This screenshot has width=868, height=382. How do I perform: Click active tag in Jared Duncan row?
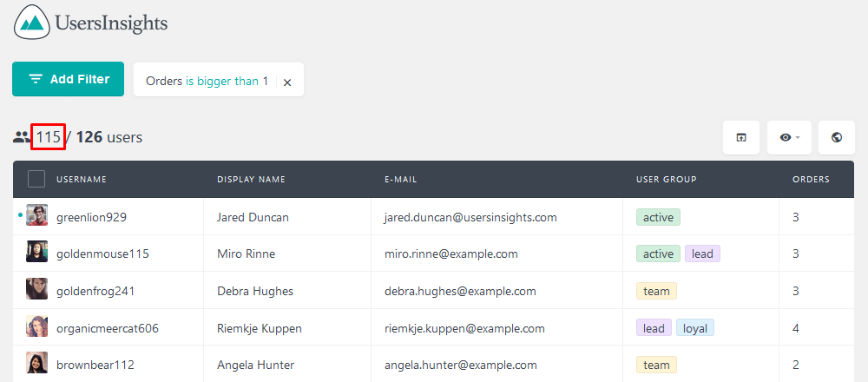click(658, 217)
